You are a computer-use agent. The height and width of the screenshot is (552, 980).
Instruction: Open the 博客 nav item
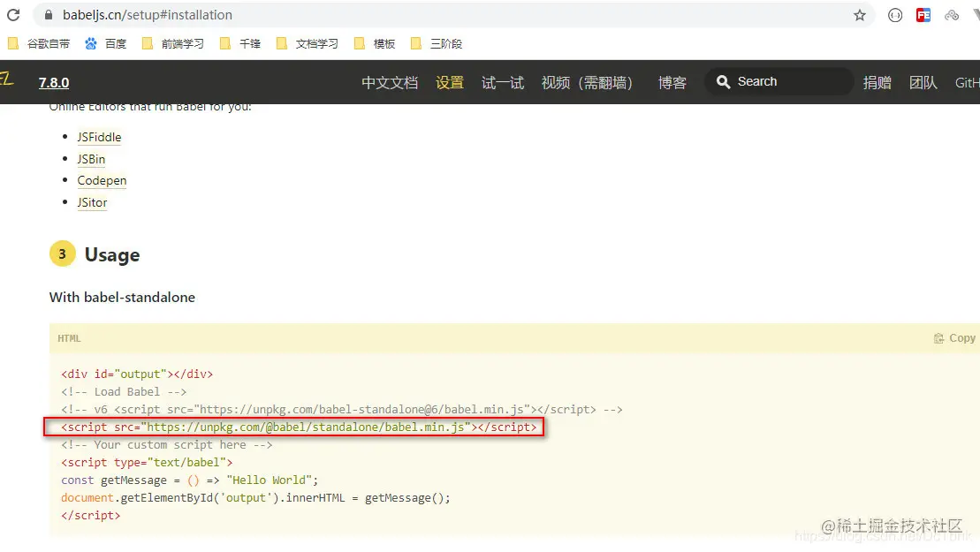[672, 82]
